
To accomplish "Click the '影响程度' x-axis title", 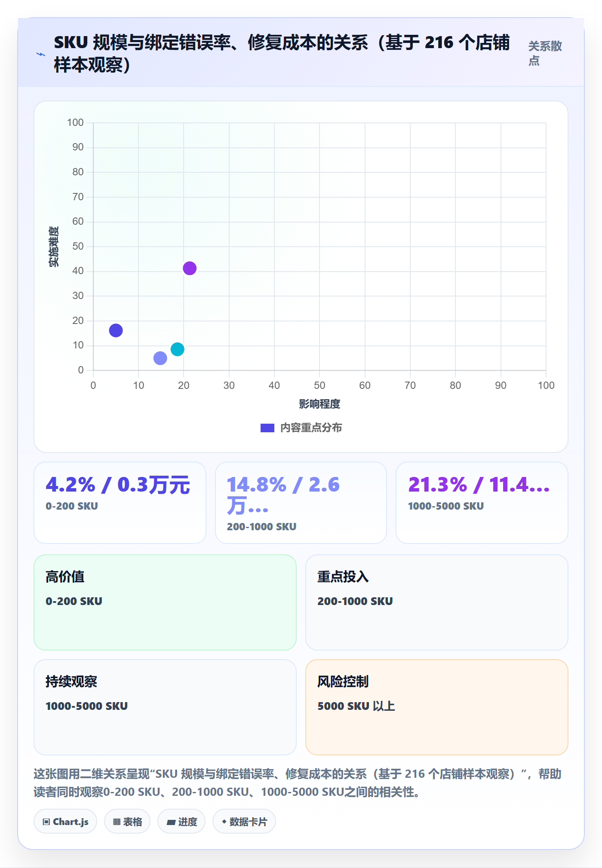I will coord(319,403).
